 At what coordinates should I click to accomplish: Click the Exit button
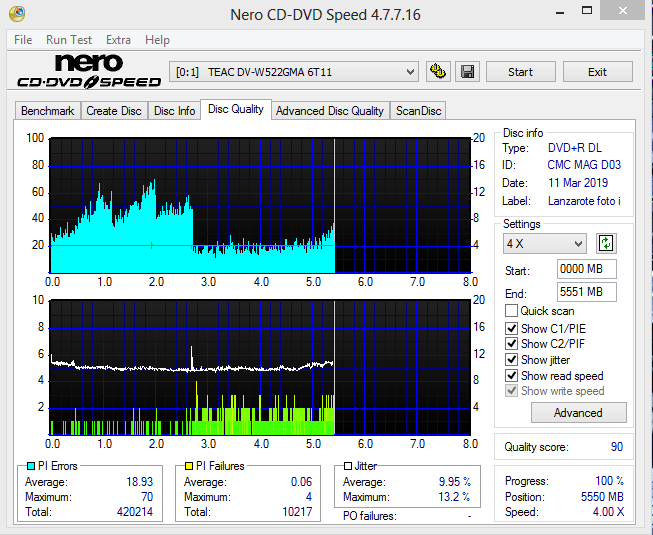pos(598,72)
